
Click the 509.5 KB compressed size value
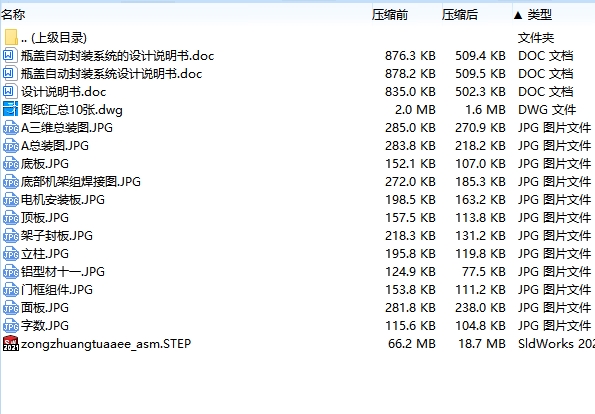[x=480, y=74]
